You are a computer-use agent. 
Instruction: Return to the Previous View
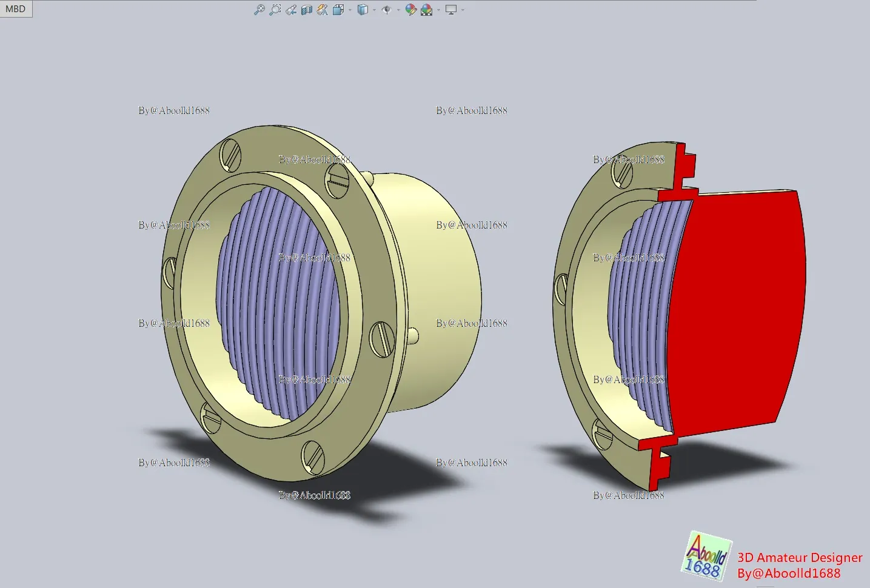pyautogui.click(x=291, y=10)
